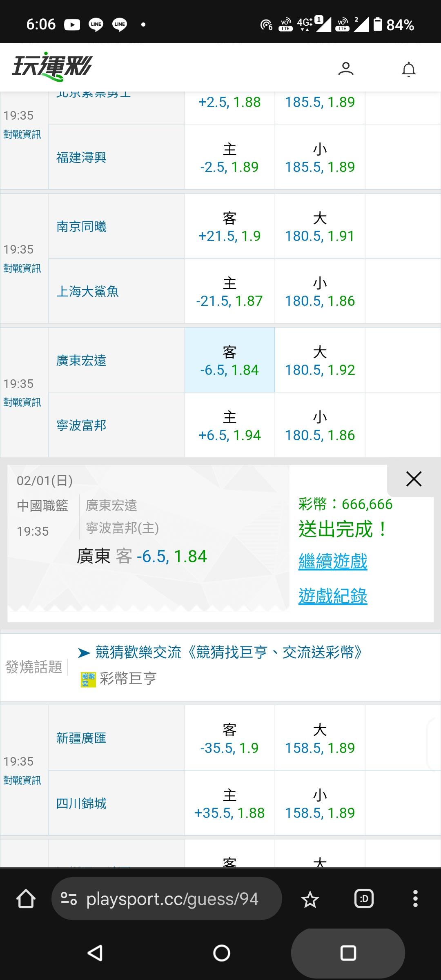The image size is (441, 980).
Task: Bookmark page with star icon
Action: pyautogui.click(x=310, y=899)
